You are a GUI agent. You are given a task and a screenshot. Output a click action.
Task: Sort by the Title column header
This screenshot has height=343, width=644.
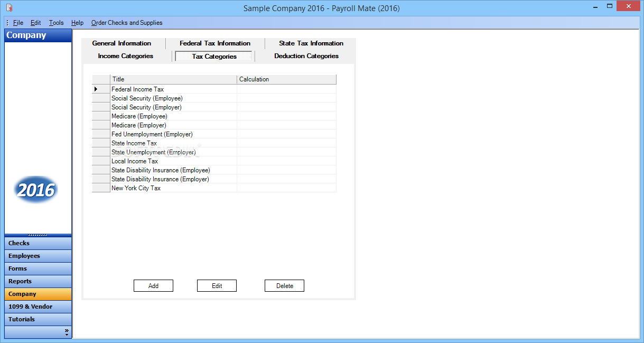(x=173, y=79)
